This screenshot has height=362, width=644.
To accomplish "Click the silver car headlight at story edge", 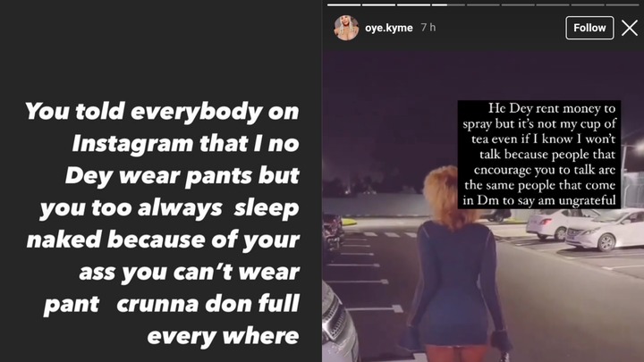I will (336, 324).
